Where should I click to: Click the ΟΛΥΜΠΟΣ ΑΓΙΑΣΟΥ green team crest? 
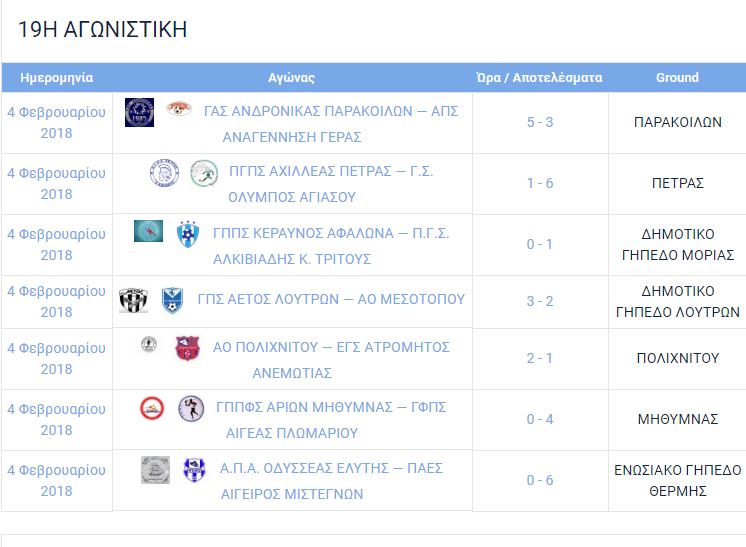click(204, 173)
